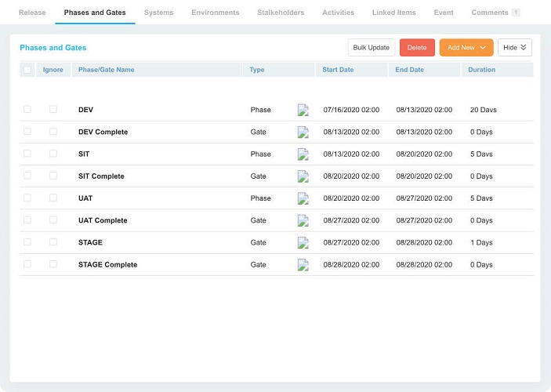Click STAGE end date 08/28/2020 02:00
551x392 pixels.
[424, 242]
